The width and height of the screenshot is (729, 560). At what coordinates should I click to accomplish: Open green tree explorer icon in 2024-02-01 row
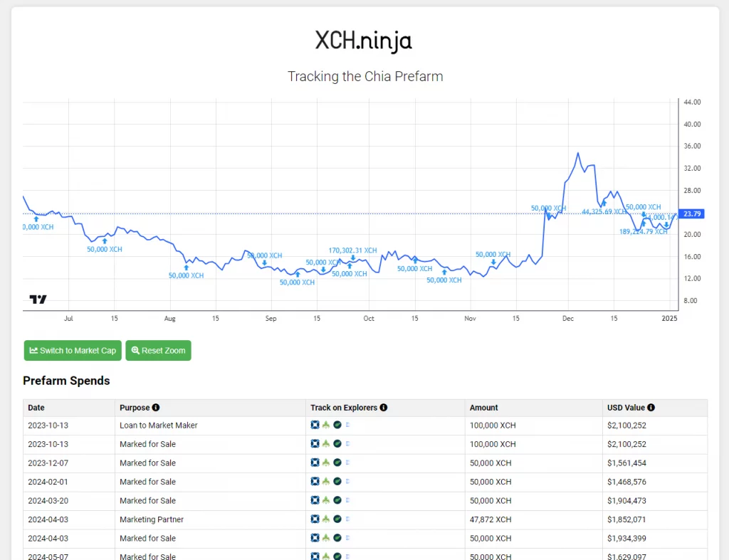pos(326,482)
